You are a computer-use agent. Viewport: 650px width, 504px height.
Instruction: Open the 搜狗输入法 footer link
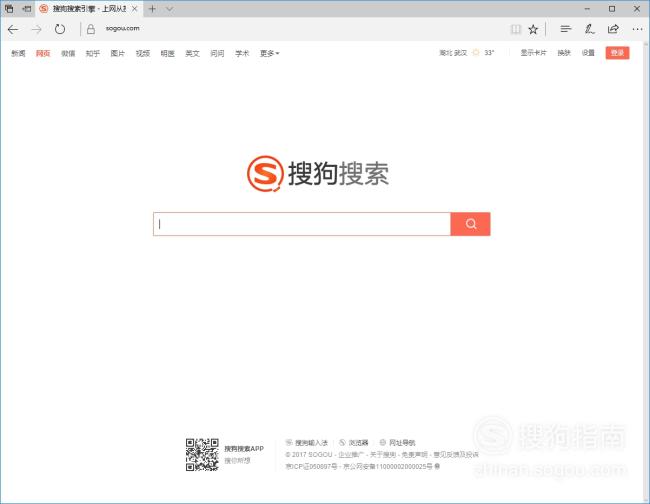pyautogui.click(x=311, y=443)
